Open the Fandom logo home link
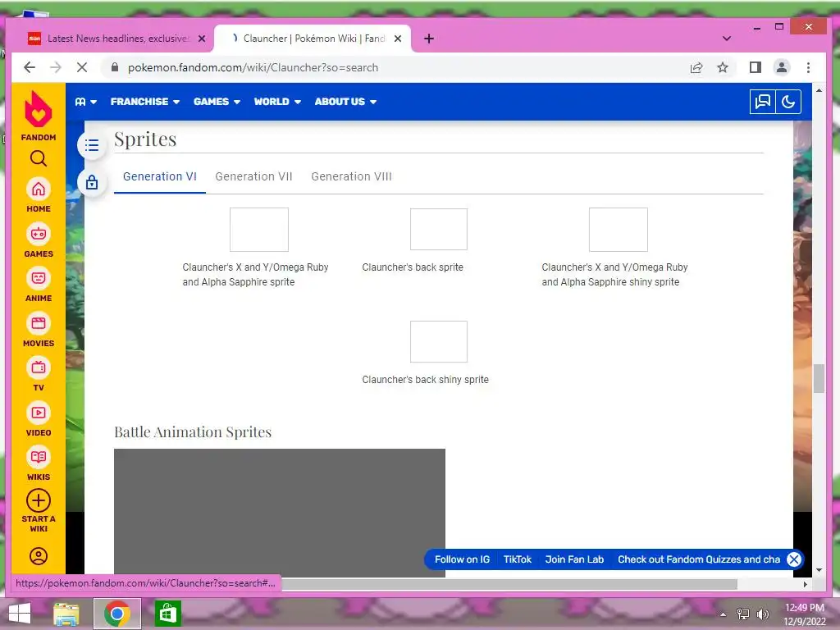 point(38,115)
